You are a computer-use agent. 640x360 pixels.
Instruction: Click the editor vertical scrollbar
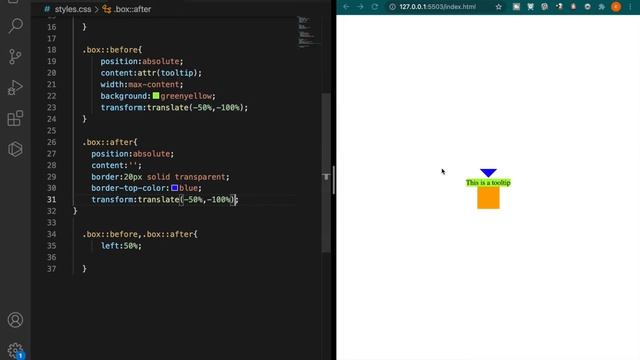tap(326, 173)
